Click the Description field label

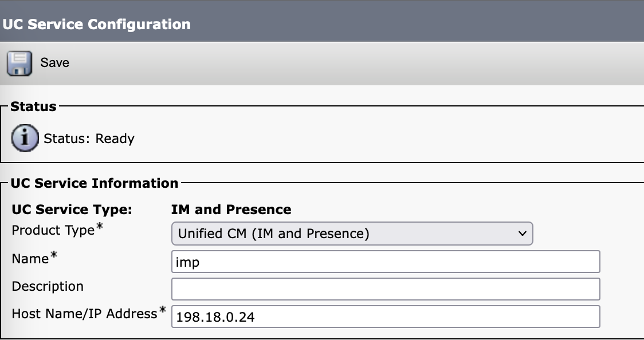[x=48, y=286]
